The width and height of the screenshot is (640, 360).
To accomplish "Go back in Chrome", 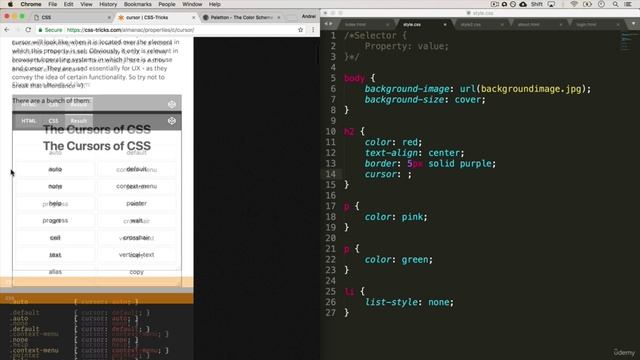I will click(x=7, y=30).
